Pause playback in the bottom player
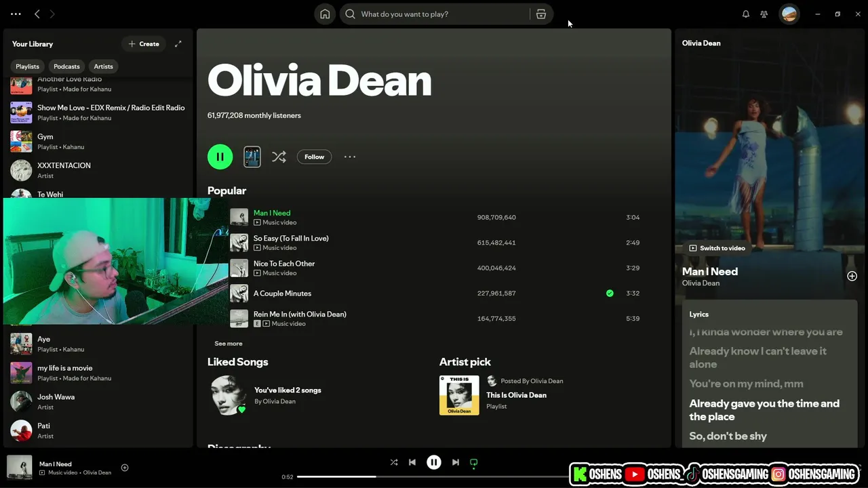 (x=434, y=462)
